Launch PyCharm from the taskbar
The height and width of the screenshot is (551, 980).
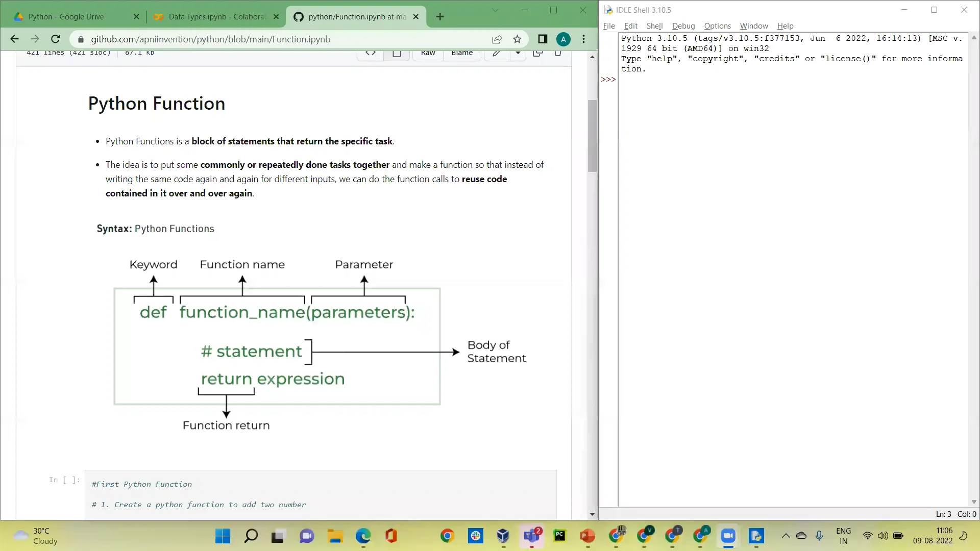(559, 536)
